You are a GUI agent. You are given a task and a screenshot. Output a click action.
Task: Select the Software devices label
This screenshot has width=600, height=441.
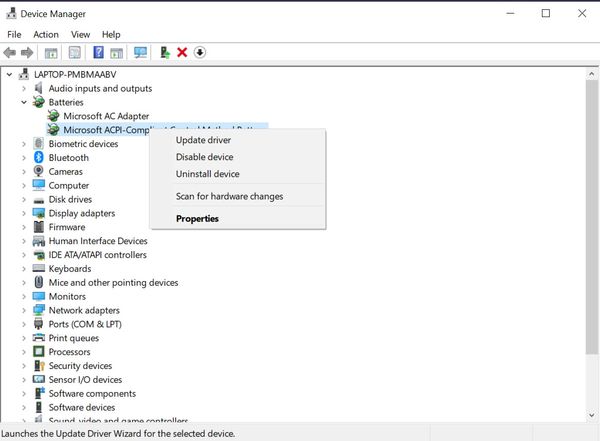82,407
